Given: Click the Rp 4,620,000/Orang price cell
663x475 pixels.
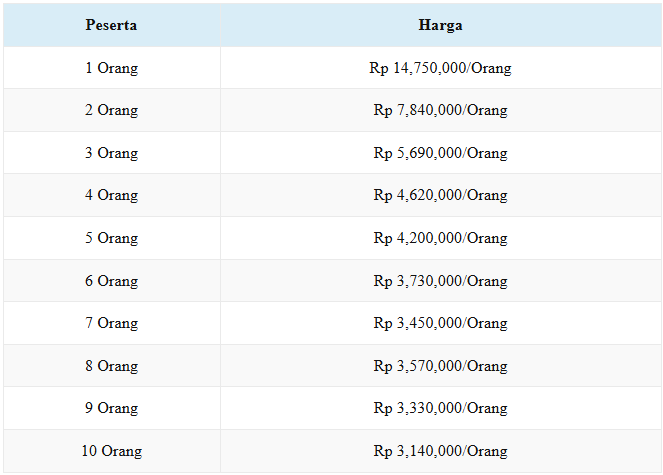Looking at the screenshot, I should (440, 195).
